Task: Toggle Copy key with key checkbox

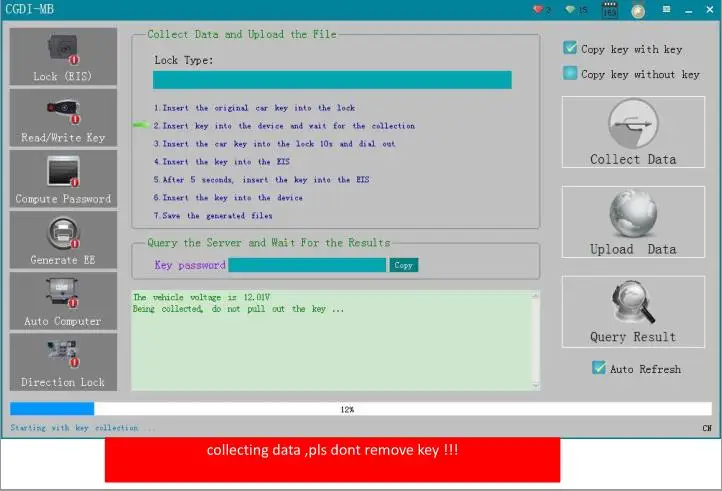Action: pos(570,48)
